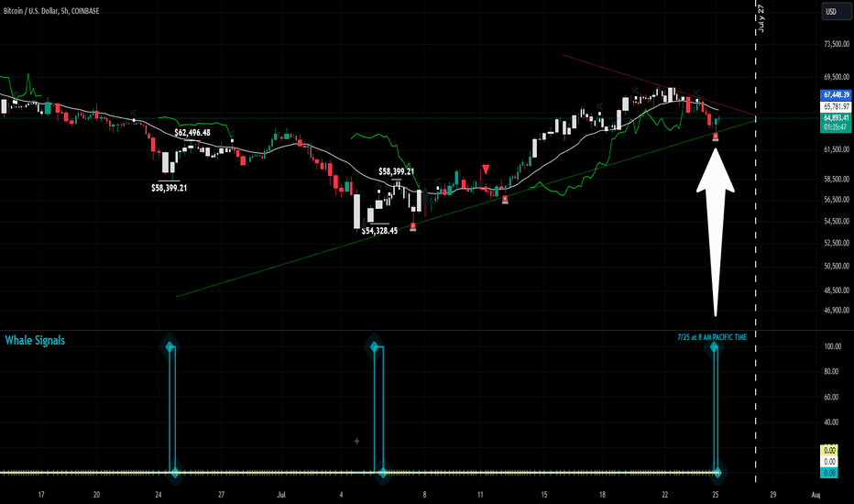This screenshot has width=854, height=504.
Task: Click the July 27 vertical line label
Action: [x=761, y=19]
